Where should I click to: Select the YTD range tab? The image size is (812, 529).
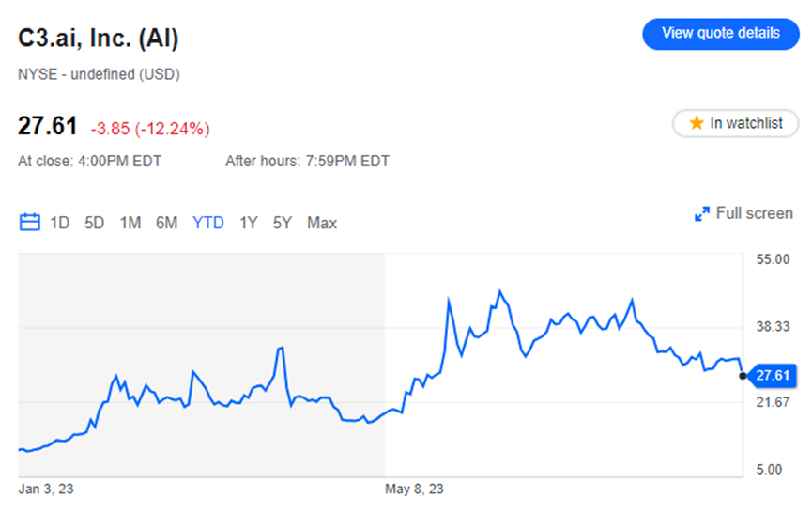coord(208,223)
